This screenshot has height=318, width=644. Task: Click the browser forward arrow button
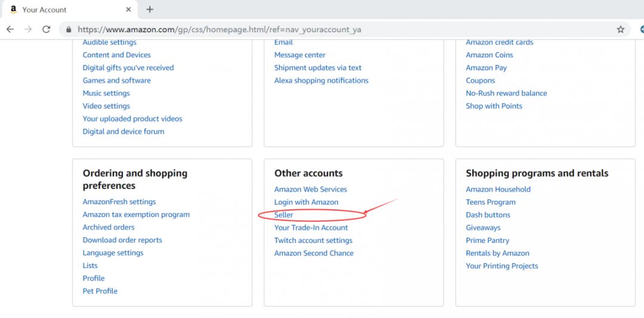point(28,29)
